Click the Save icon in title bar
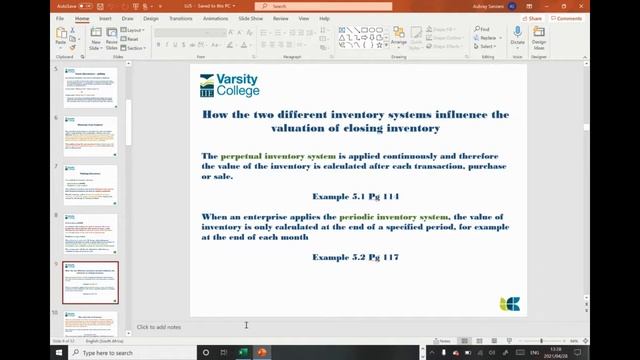Image resolution: width=640 pixels, height=360 pixels. coord(100,6)
